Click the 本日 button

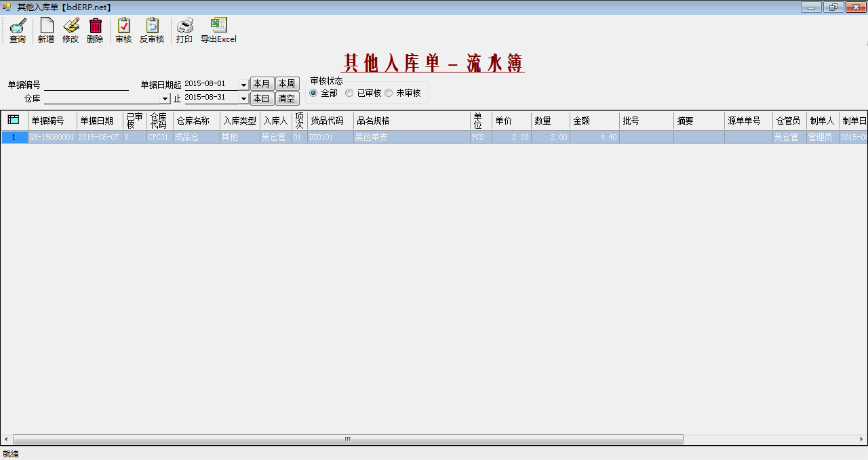pyautogui.click(x=262, y=98)
